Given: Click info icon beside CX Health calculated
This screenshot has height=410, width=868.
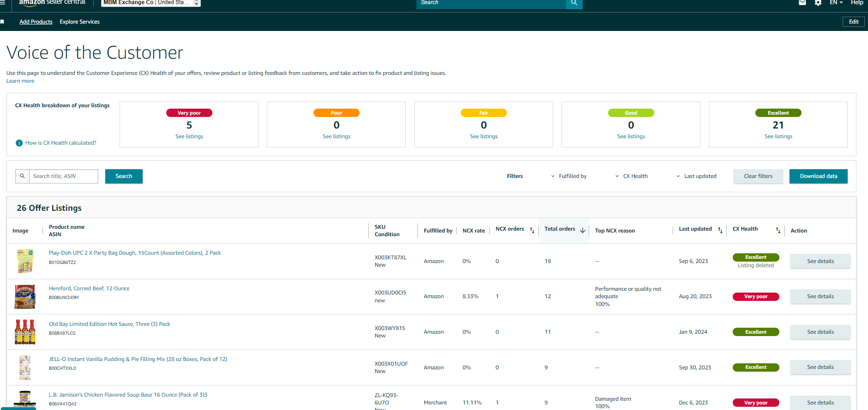Looking at the screenshot, I should [19, 143].
